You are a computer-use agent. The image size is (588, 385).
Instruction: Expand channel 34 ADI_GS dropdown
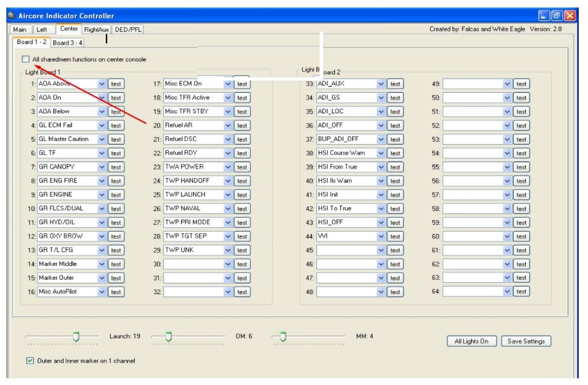[381, 98]
